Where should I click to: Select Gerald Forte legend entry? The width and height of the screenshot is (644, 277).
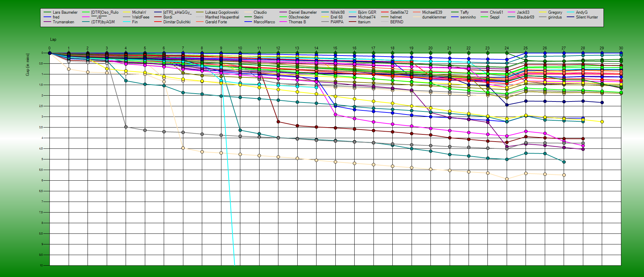coord(216,22)
